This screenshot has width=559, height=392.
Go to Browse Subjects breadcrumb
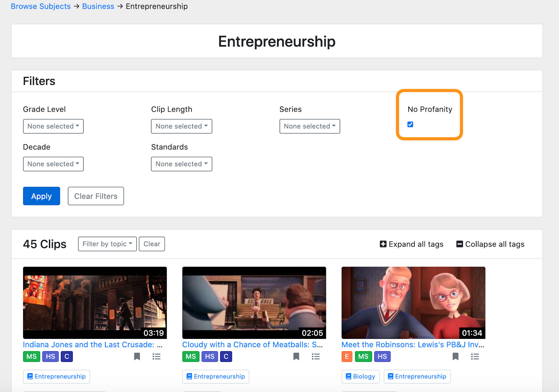tap(41, 6)
